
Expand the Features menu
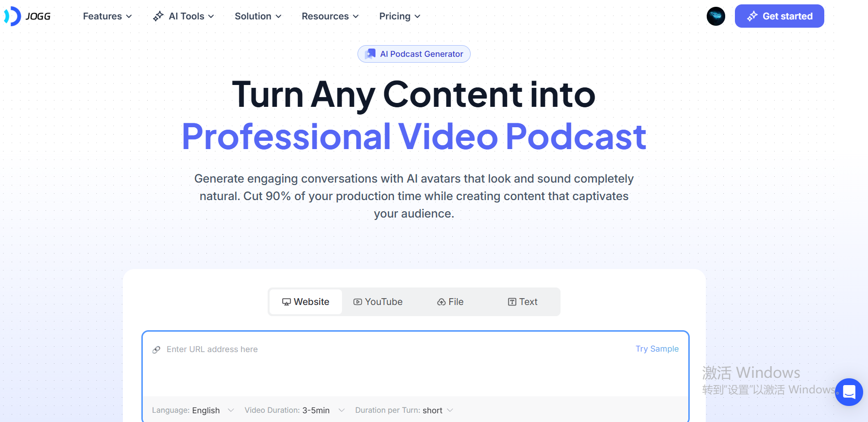coord(107,16)
